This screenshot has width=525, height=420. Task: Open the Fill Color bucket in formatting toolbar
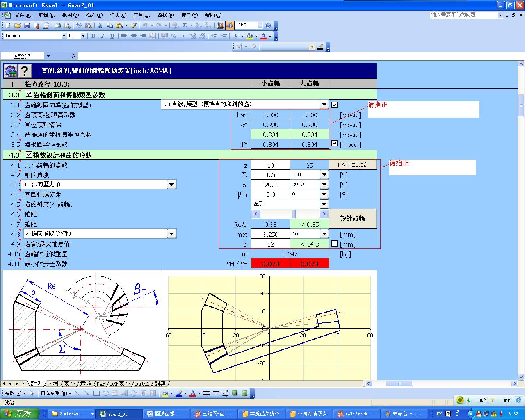[x=249, y=36]
